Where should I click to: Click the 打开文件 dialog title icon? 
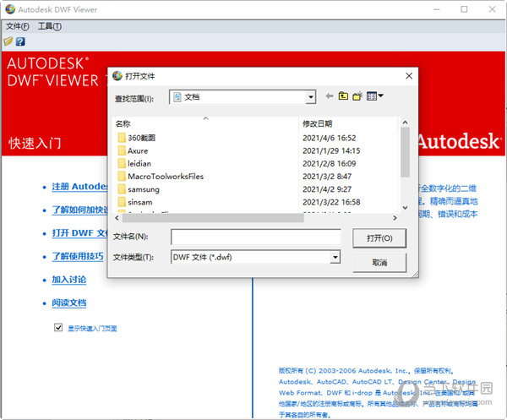coord(117,76)
